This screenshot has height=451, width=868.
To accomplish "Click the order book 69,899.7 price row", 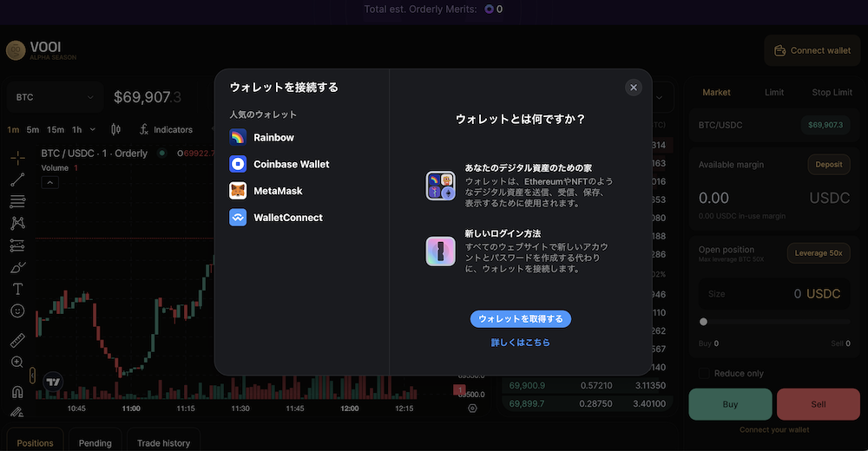I will [588, 403].
